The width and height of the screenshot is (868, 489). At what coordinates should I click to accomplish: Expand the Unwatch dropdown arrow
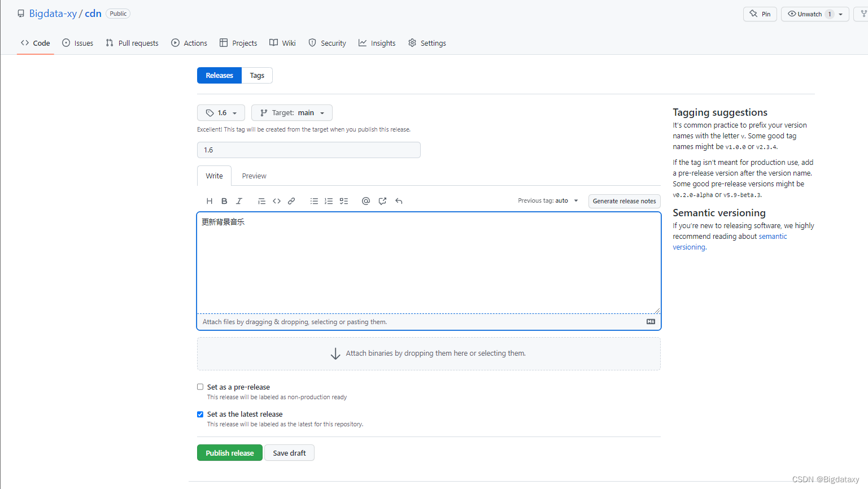(841, 14)
